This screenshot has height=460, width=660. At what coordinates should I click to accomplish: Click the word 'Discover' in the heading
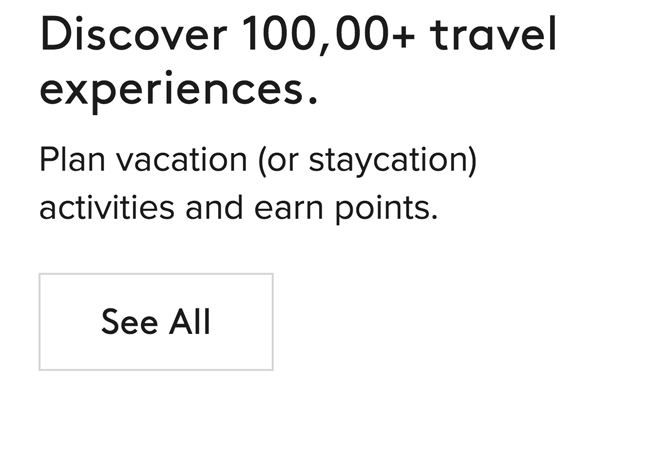133,36
